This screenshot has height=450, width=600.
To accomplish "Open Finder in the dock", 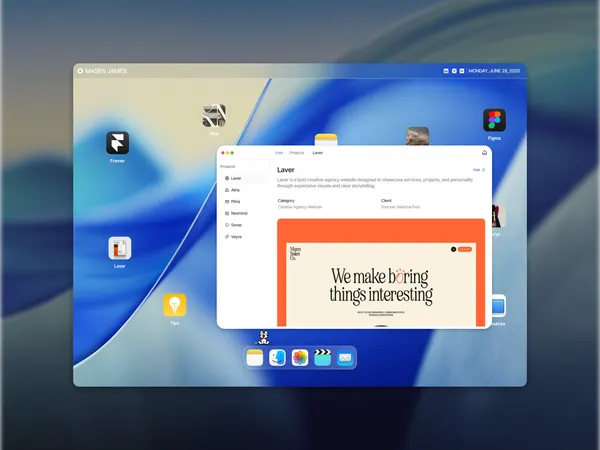I will click(x=277, y=358).
